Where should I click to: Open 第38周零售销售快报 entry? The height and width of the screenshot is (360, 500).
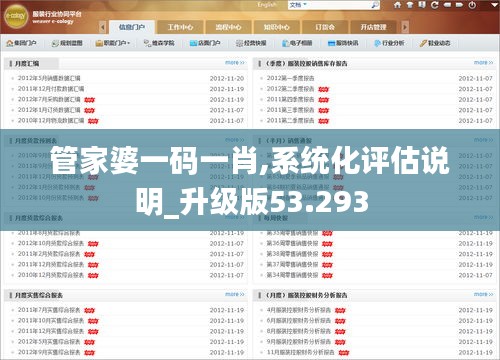click(x=292, y=254)
